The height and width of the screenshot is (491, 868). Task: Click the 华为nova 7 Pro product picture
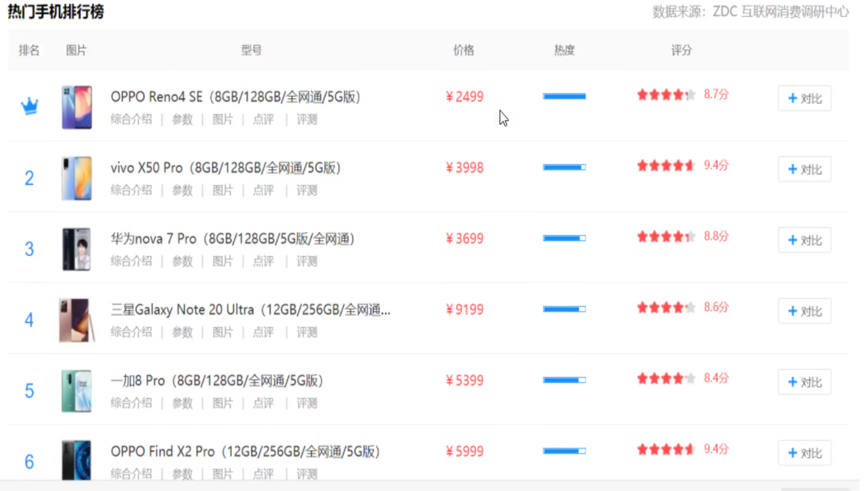tap(76, 249)
